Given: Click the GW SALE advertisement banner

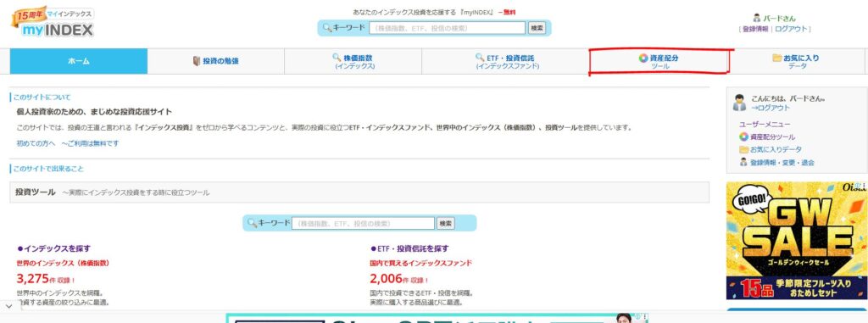Looking at the screenshot, I should tap(797, 241).
